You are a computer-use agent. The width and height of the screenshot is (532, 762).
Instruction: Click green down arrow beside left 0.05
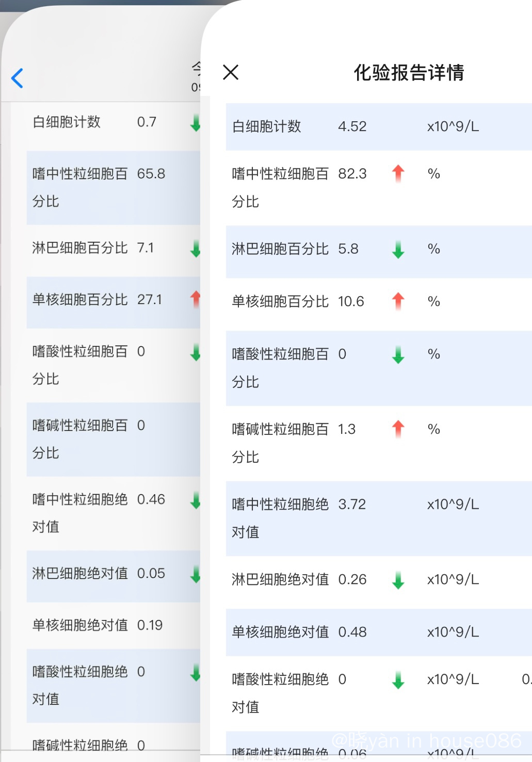point(196,574)
